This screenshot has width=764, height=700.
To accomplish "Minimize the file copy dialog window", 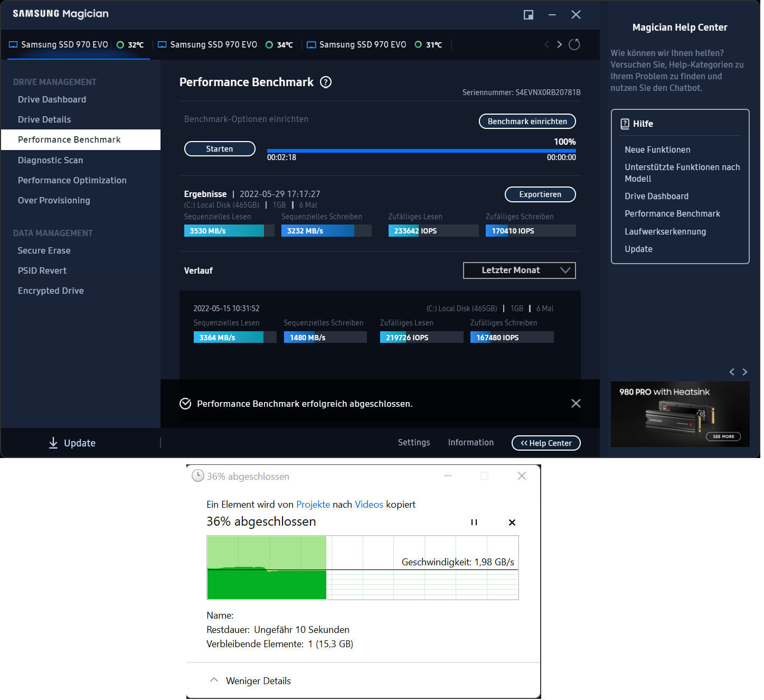I will 448,476.
